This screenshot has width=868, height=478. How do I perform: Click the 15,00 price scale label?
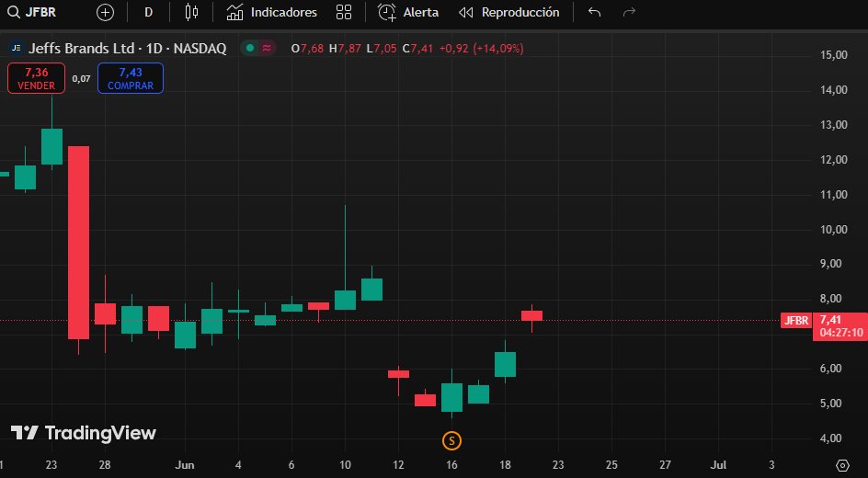(833, 55)
